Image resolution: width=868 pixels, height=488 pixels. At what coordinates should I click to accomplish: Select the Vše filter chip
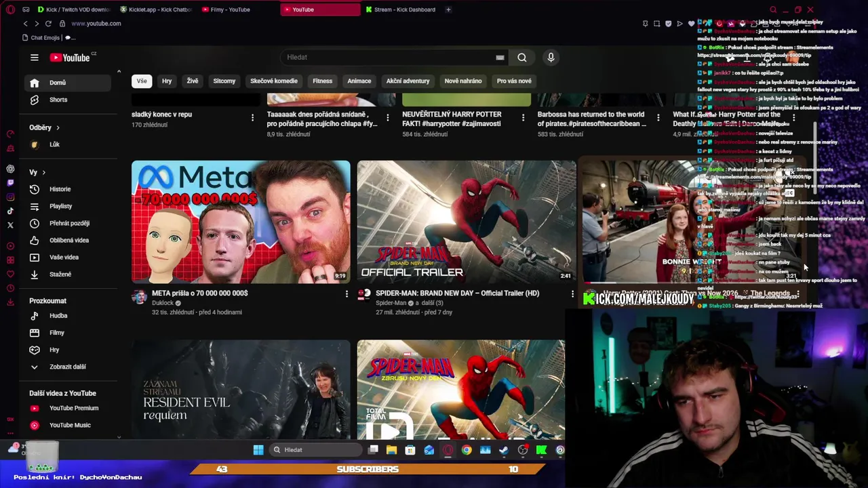click(x=141, y=81)
